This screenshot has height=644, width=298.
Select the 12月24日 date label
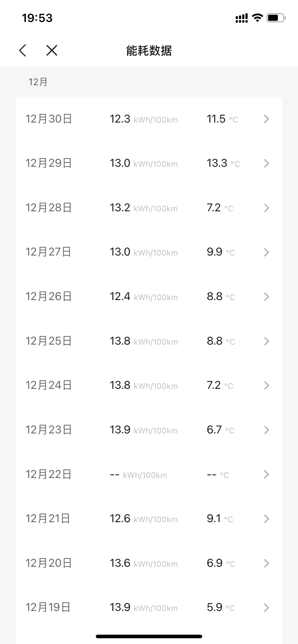coord(49,385)
